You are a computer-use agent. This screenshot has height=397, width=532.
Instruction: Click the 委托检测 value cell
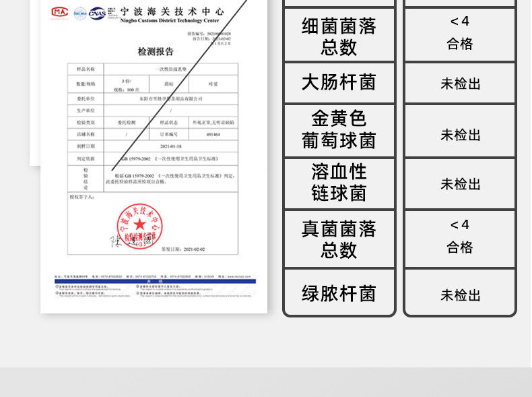click(127, 122)
